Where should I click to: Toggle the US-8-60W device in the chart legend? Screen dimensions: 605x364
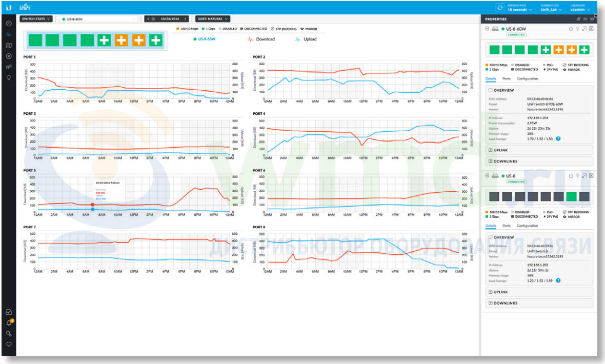coord(205,39)
